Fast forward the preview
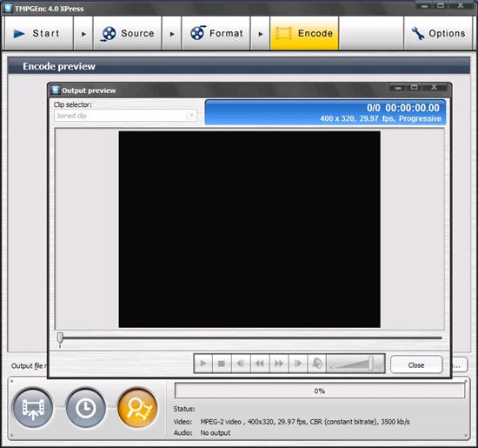 (279, 364)
